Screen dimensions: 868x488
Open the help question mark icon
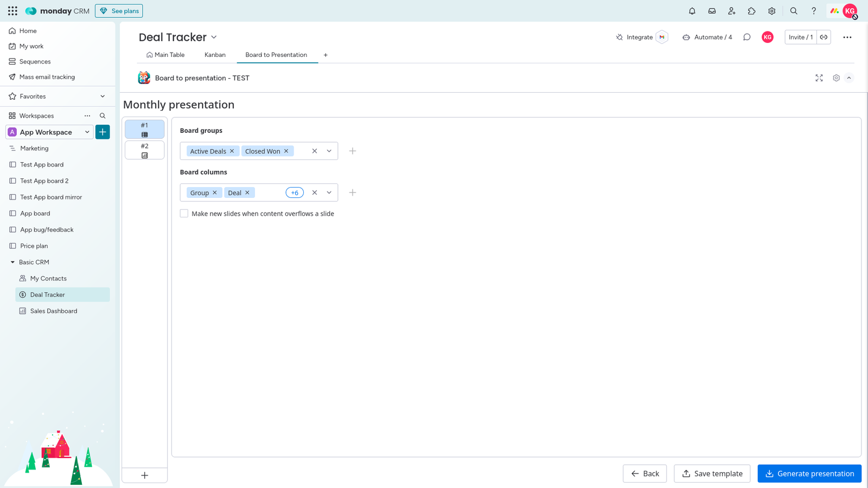pyautogui.click(x=813, y=11)
